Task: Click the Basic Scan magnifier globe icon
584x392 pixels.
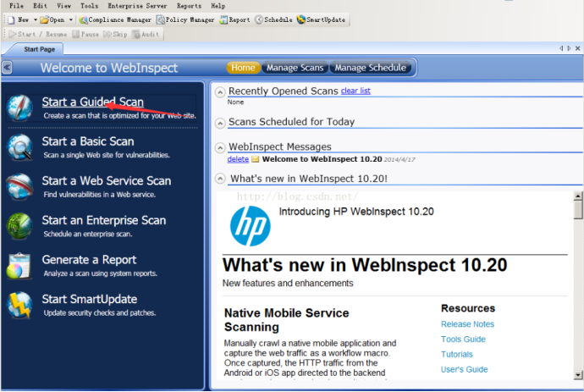Action: 19,147
